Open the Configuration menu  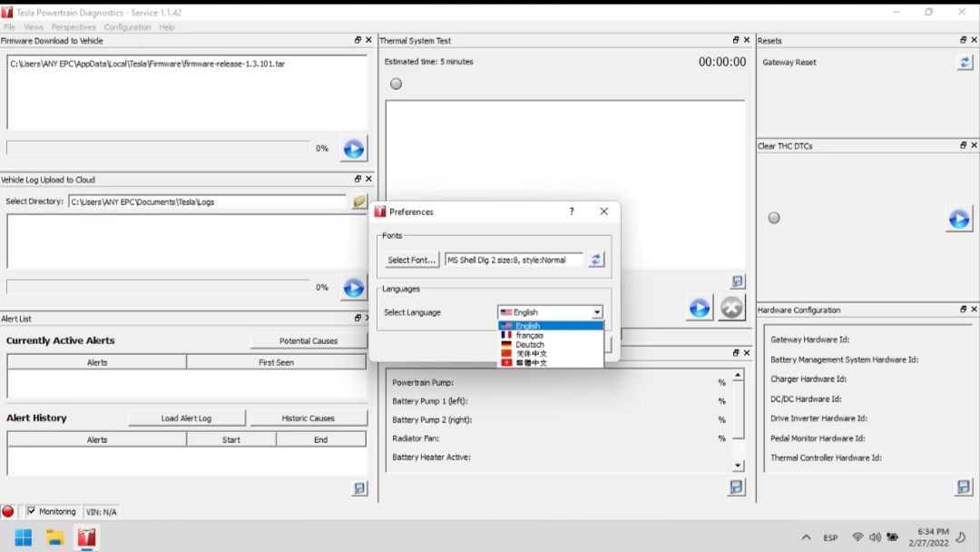click(x=128, y=27)
